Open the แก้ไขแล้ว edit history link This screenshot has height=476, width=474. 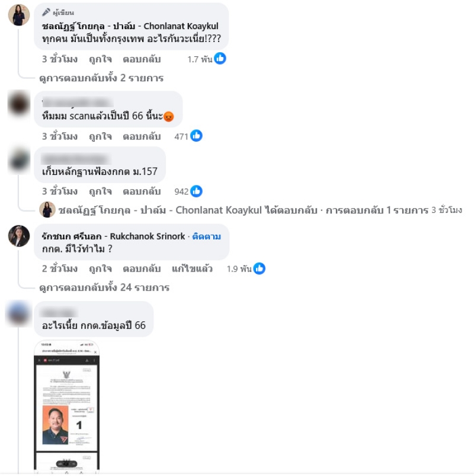click(192, 269)
